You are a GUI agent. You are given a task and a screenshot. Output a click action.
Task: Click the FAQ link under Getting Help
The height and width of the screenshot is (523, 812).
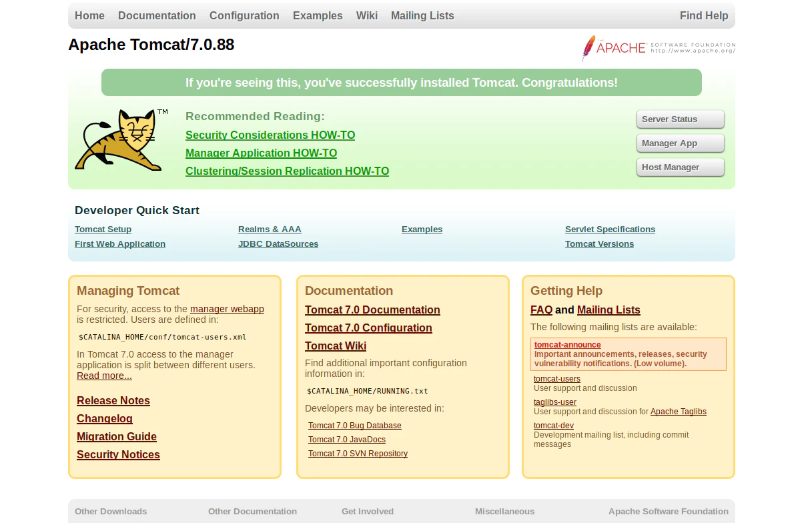point(541,310)
